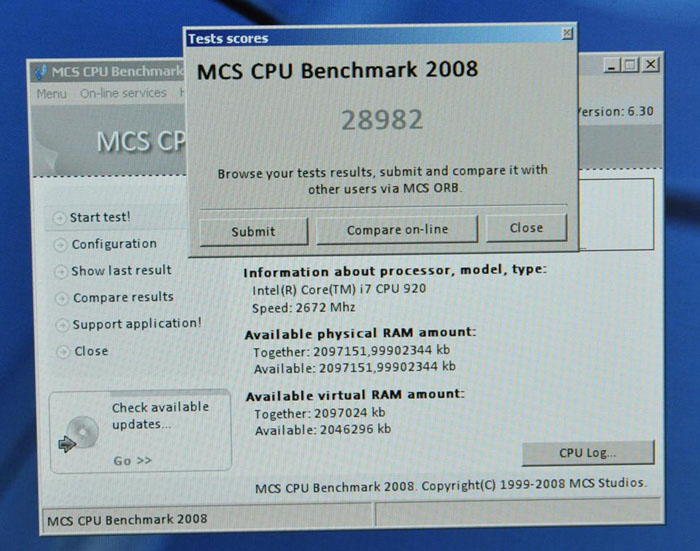This screenshot has height=551, width=700.
Task: Click the arrow icon beside Show last result
Action: [x=61, y=271]
